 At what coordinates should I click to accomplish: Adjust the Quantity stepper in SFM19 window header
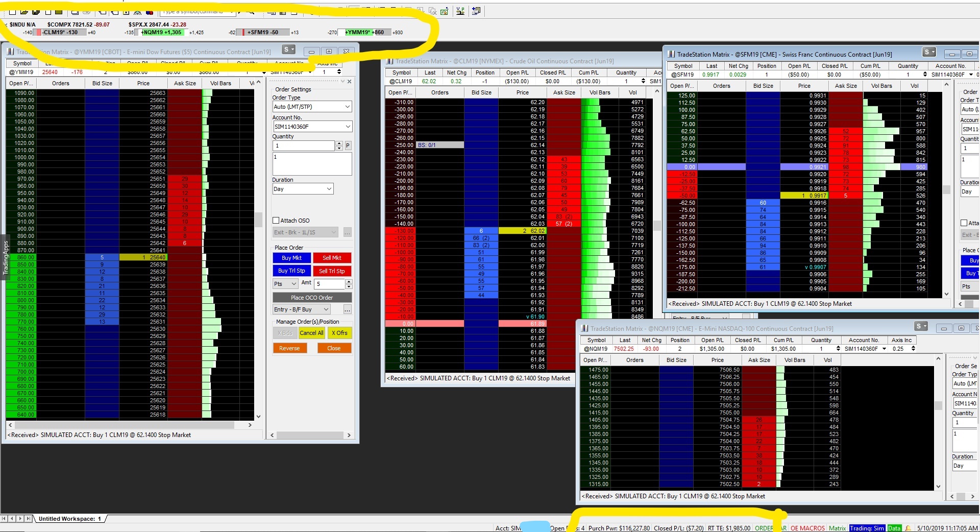pos(925,75)
